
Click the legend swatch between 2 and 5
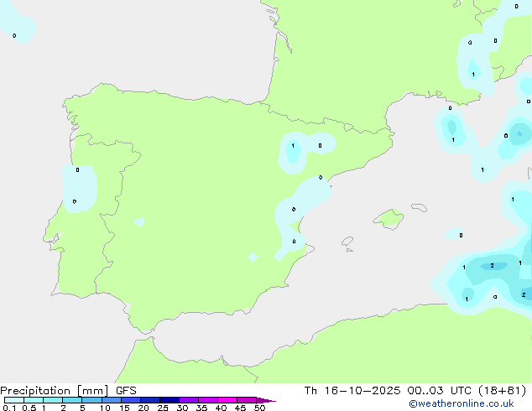[x=72, y=400]
